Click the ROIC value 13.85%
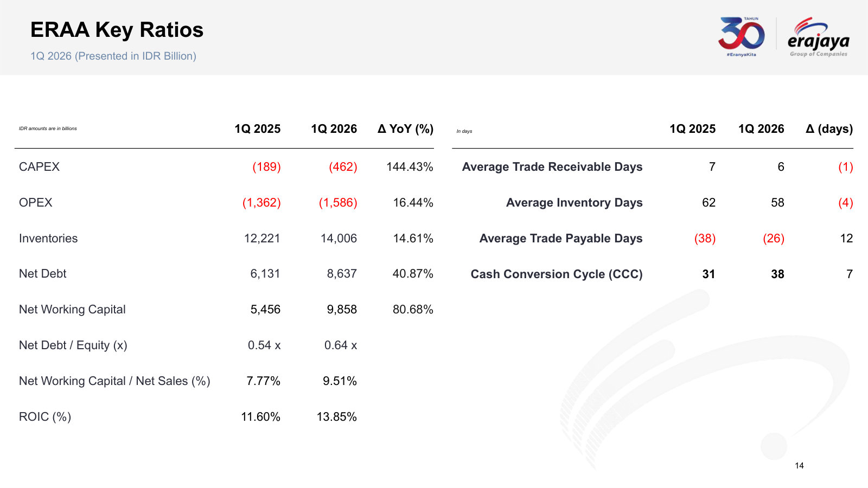 [337, 417]
